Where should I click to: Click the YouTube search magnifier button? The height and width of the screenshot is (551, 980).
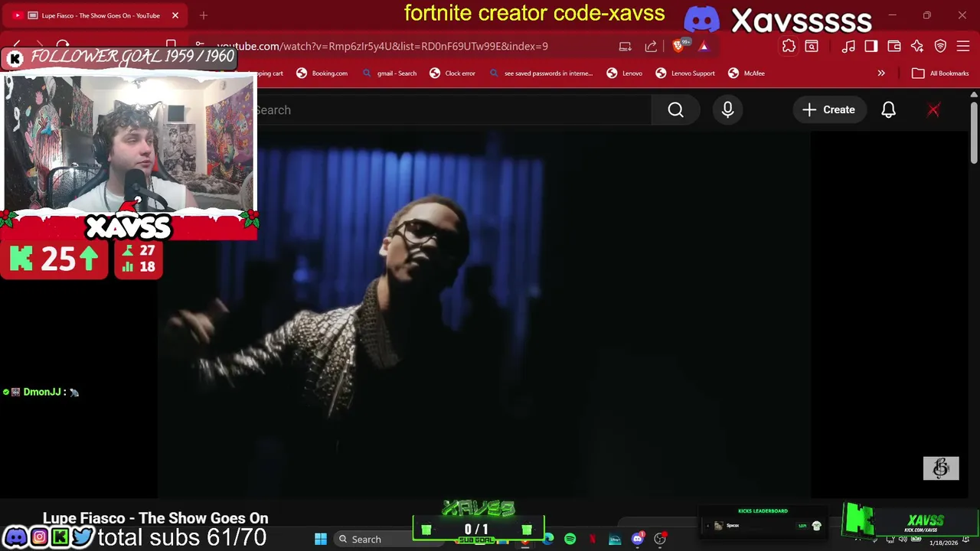click(675, 110)
